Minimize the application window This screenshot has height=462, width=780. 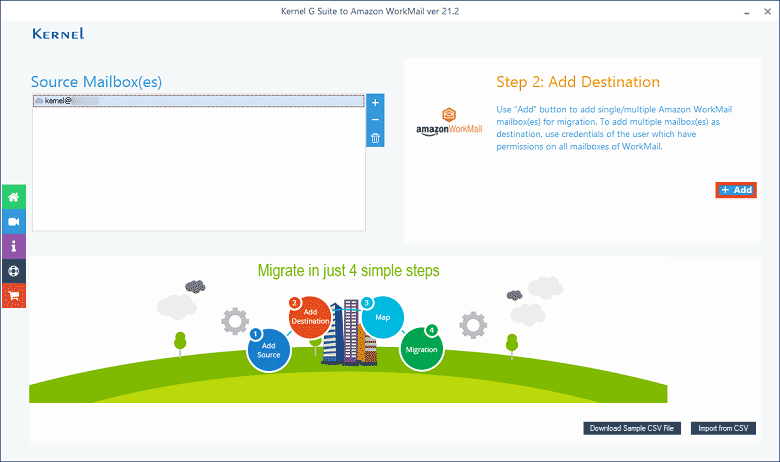[747, 12]
